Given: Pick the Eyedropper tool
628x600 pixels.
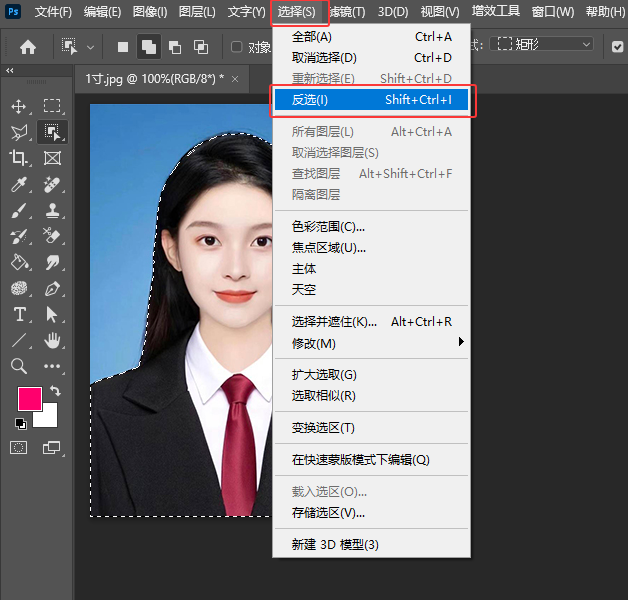Looking at the screenshot, I should click(x=18, y=184).
